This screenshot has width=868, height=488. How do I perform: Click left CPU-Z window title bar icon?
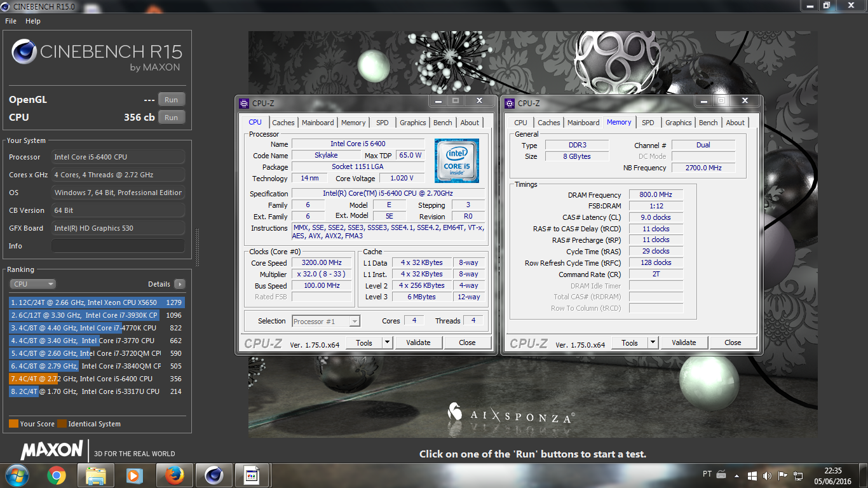tap(244, 104)
